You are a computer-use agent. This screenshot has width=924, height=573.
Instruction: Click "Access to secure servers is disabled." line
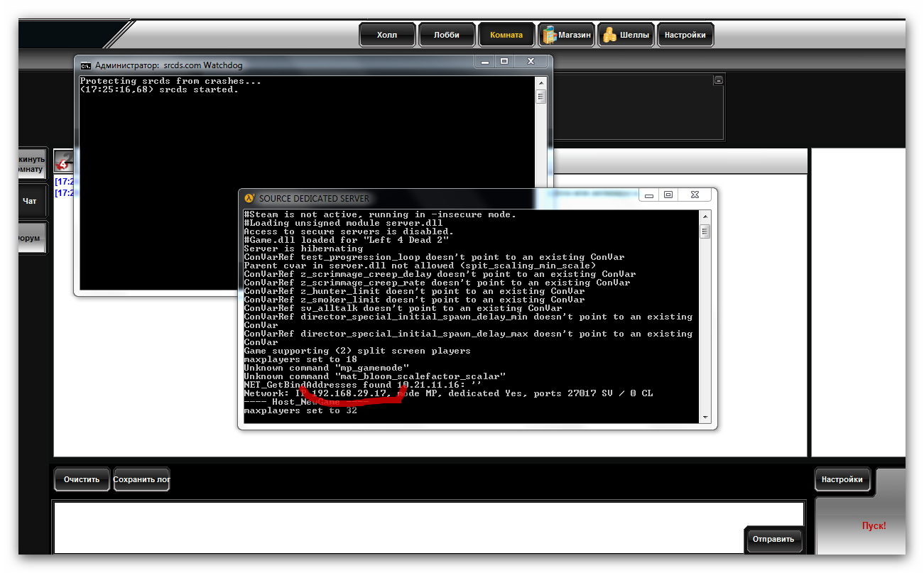[x=349, y=231]
